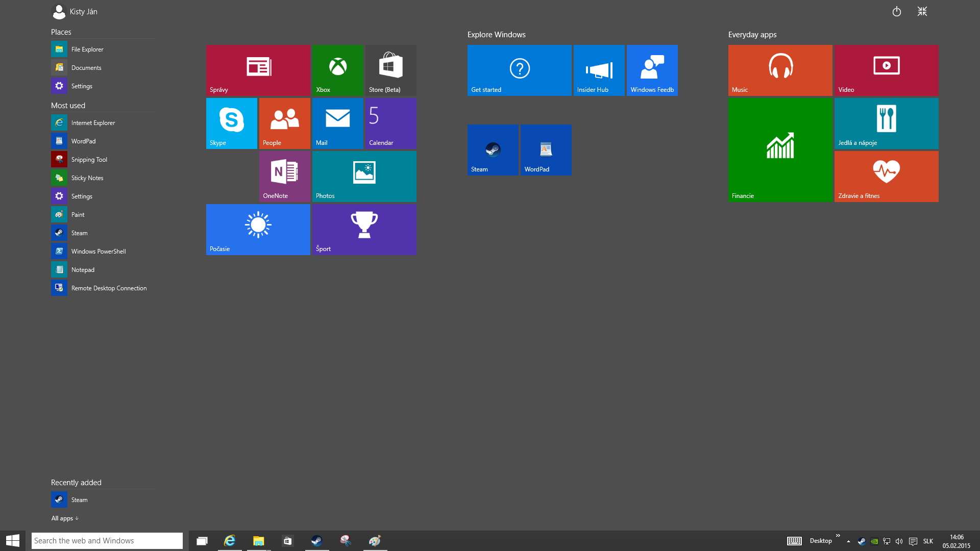Open the Počasie weather tile
This screenshot has width=980, height=551.
tap(258, 230)
